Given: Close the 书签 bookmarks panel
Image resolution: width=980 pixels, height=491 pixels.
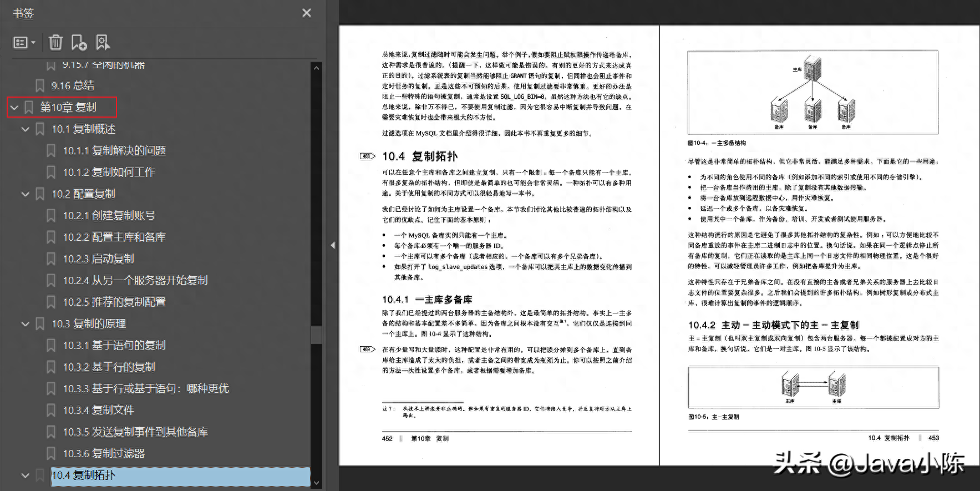Looking at the screenshot, I should (306, 13).
